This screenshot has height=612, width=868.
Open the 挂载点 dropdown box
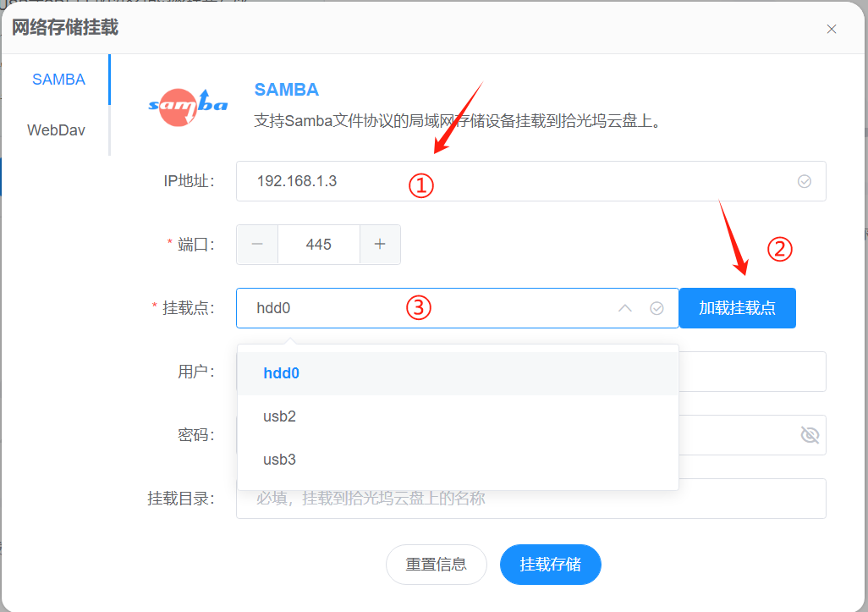click(457, 308)
